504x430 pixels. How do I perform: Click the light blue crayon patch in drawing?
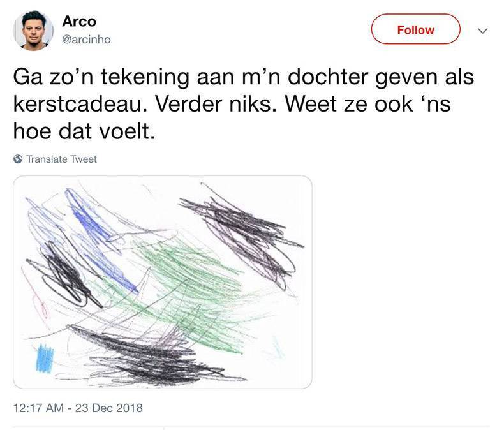point(45,359)
